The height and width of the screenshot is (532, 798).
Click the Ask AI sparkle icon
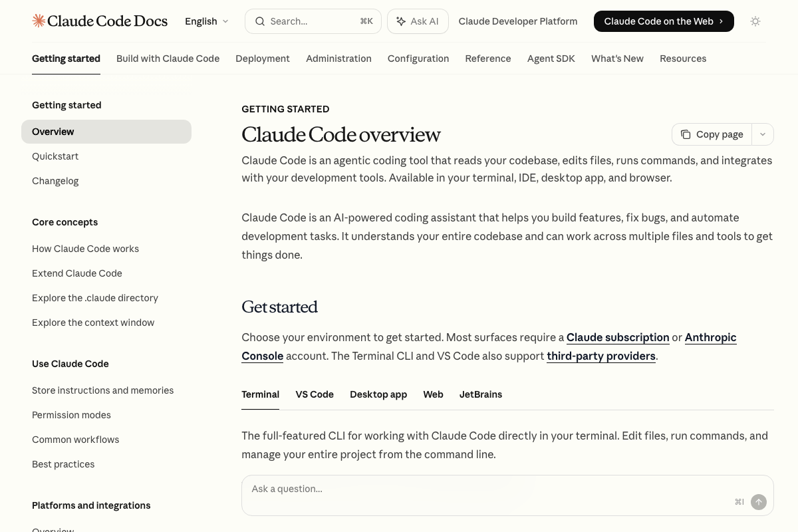[401, 21]
